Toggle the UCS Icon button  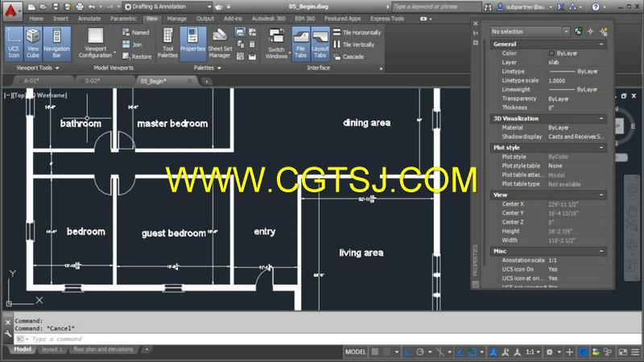coord(14,44)
